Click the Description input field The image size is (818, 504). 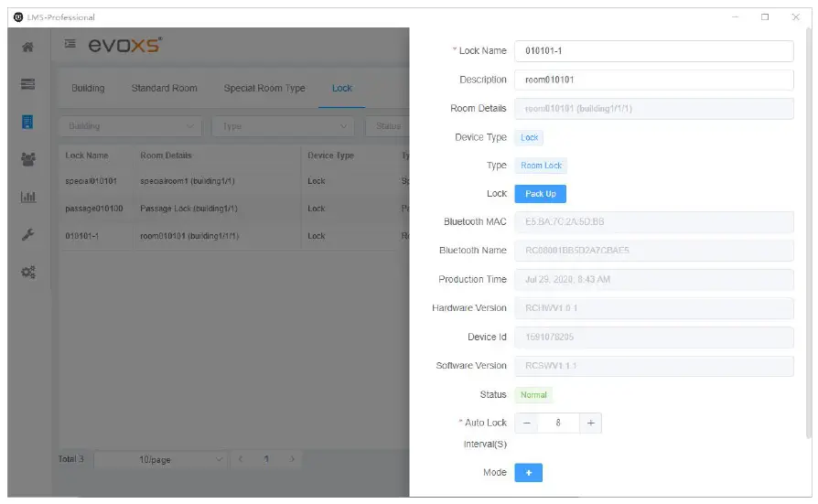pyautogui.click(x=653, y=80)
